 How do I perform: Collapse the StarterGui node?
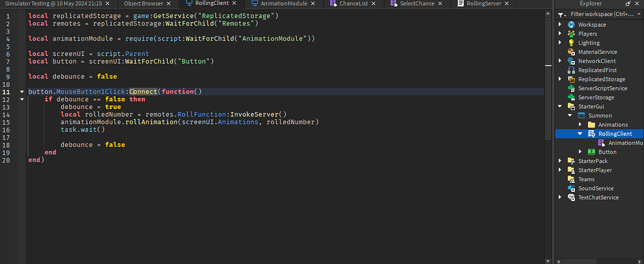point(560,106)
